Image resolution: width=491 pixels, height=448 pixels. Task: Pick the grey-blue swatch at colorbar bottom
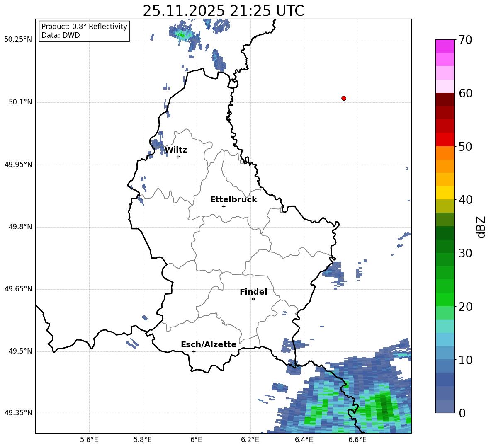coord(445,406)
